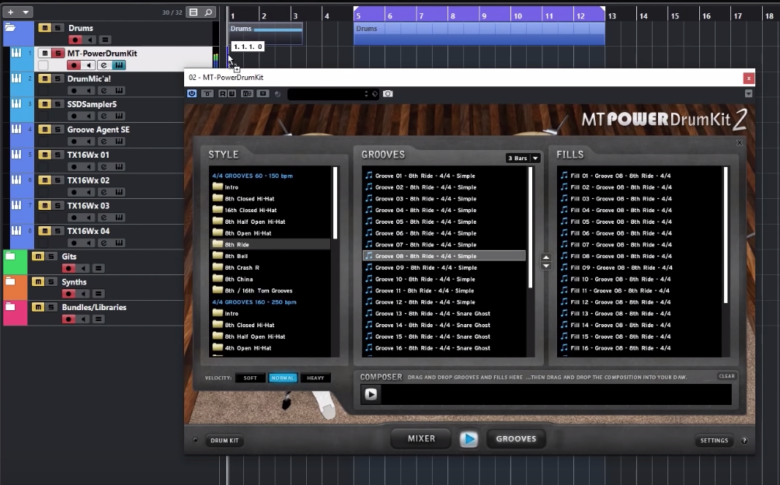Open the Drum Kit view
This screenshot has width=780, height=485.
pyautogui.click(x=224, y=440)
